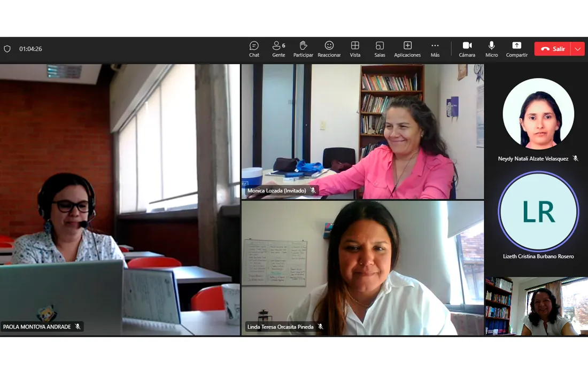Click the meeting timer 01:04:26
Viewport: 588px width, 374px height.
(30, 49)
